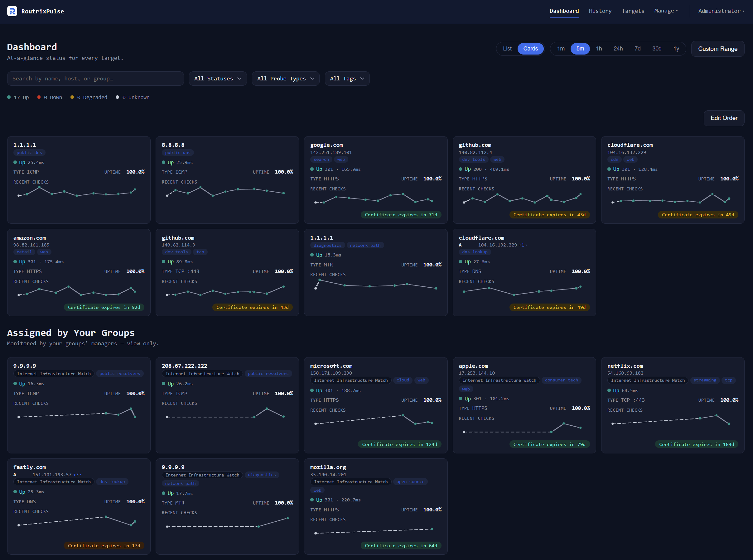The image size is (753, 560).
Task: Open the All Probe Types dropdown
Action: point(286,79)
